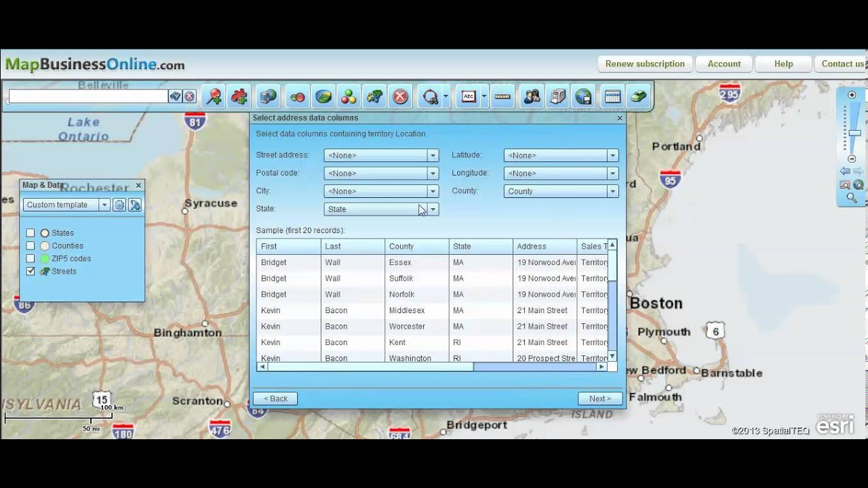Click the gear icon in Map & Data
The width and height of the screenshot is (868, 488).
(x=119, y=205)
